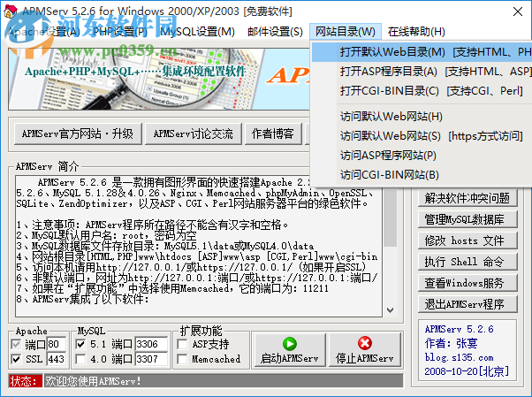Click the 作者: 张宴 text
Screen dimensions: 532x397
451,343
